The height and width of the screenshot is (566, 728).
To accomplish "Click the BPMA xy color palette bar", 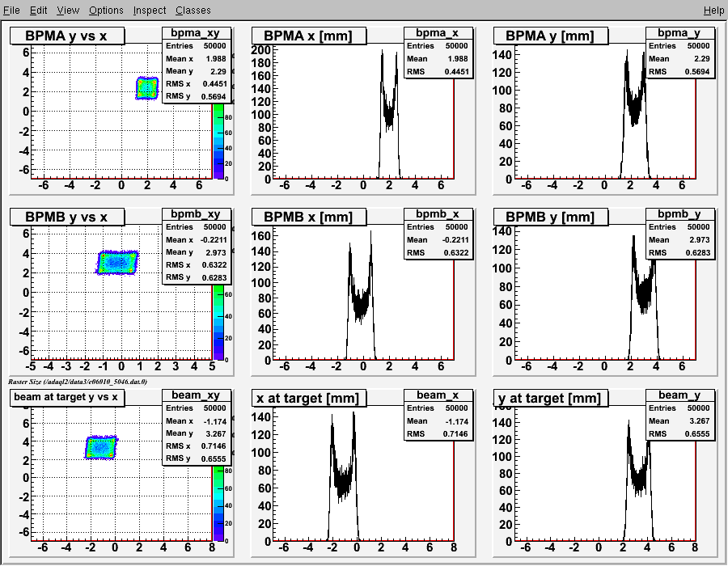I will coord(218,141).
